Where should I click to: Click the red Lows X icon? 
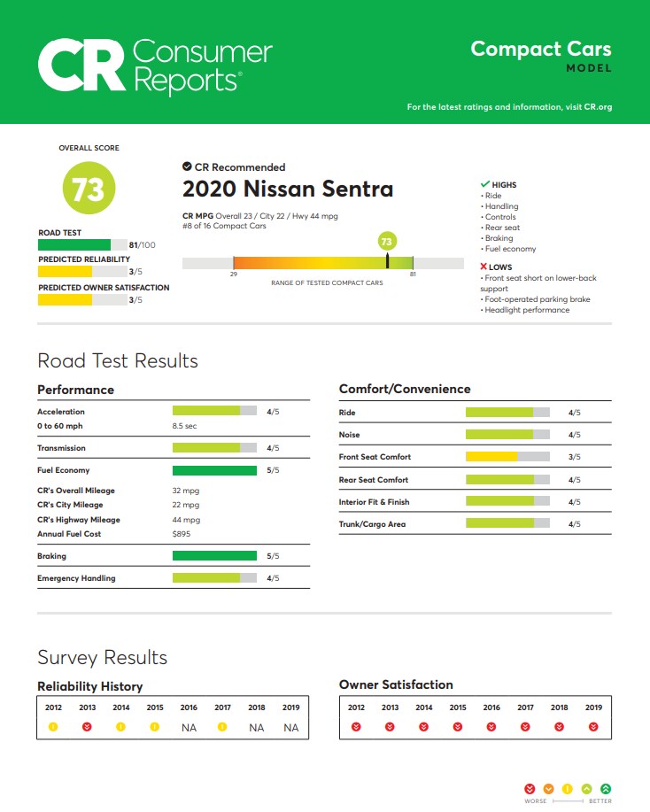click(x=484, y=267)
